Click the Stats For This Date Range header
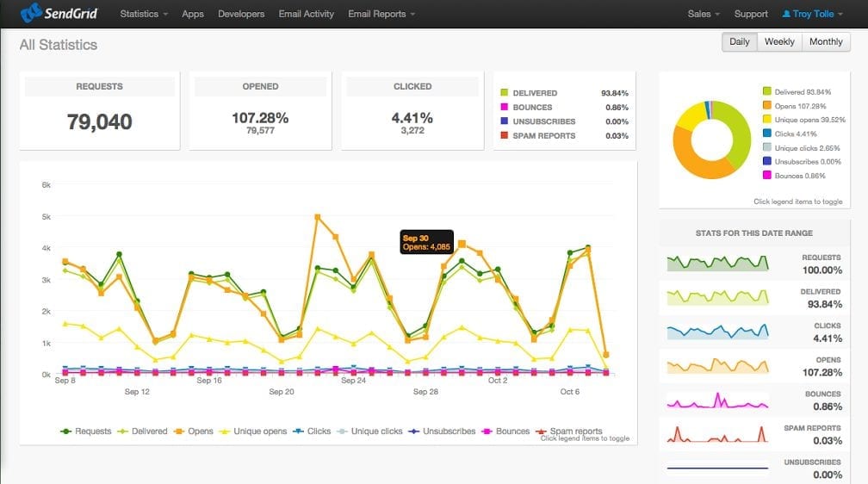 point(754,233)
